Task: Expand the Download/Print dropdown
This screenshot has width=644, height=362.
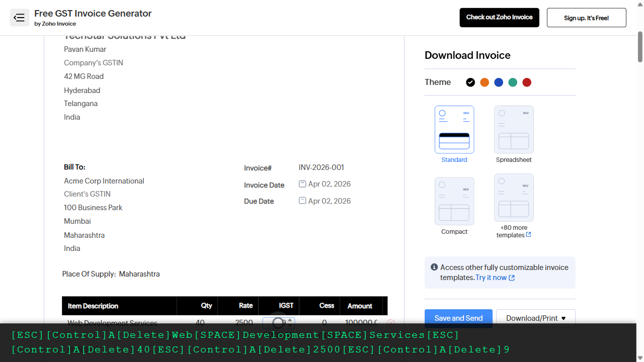Action: pos(536,318)
